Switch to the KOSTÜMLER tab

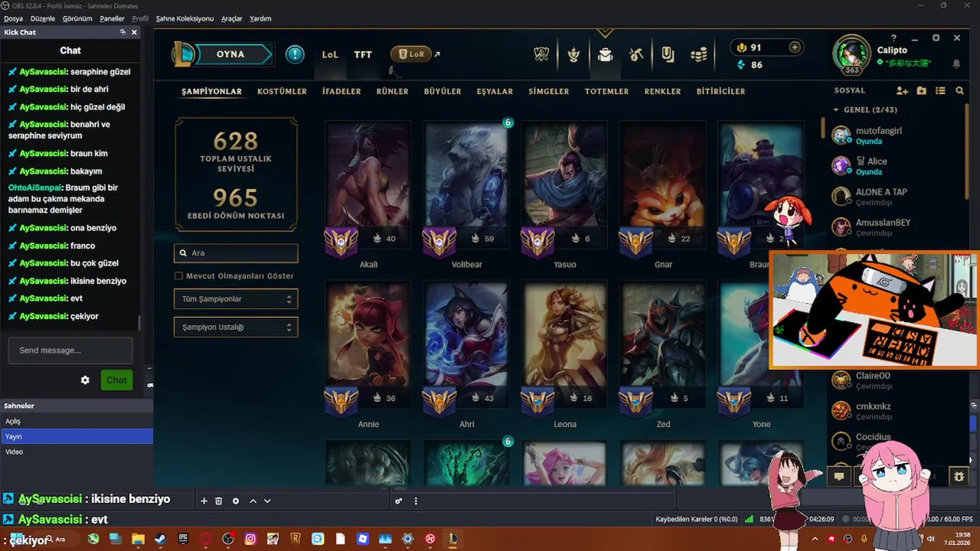tap(282, 91)
